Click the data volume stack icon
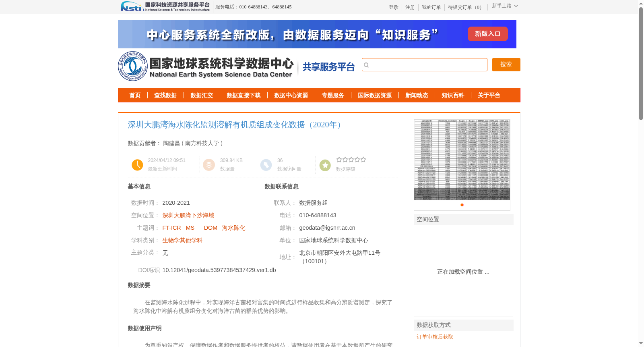Screen dimensions: 644x347 pyautogui.click(x=209, y=165)
